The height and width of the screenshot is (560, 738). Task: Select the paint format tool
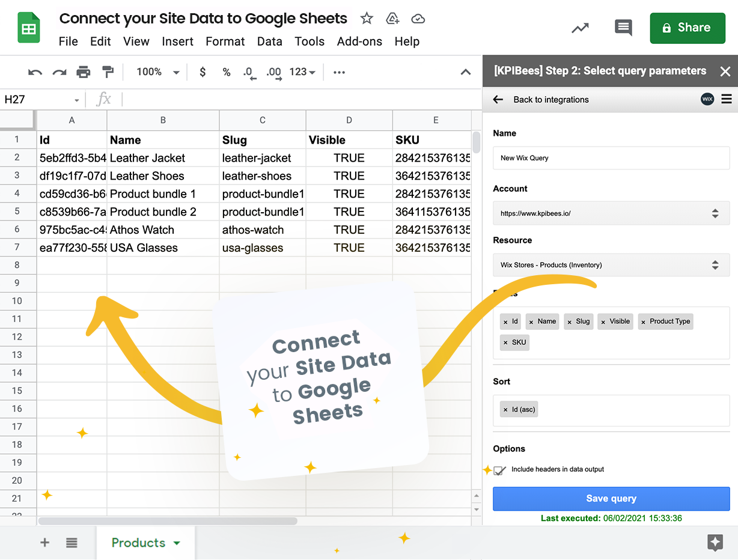pos(108,72)
